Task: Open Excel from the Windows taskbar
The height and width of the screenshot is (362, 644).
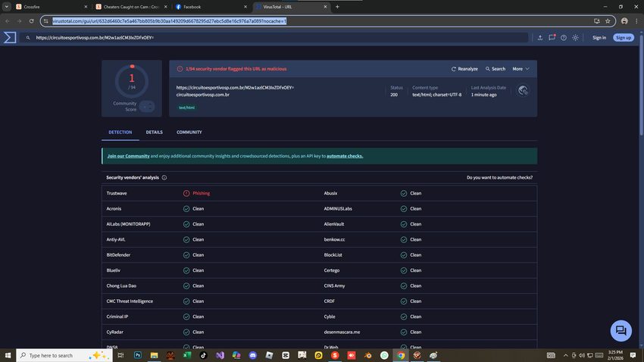Action: pyautogui.click(x=186, y=355)
